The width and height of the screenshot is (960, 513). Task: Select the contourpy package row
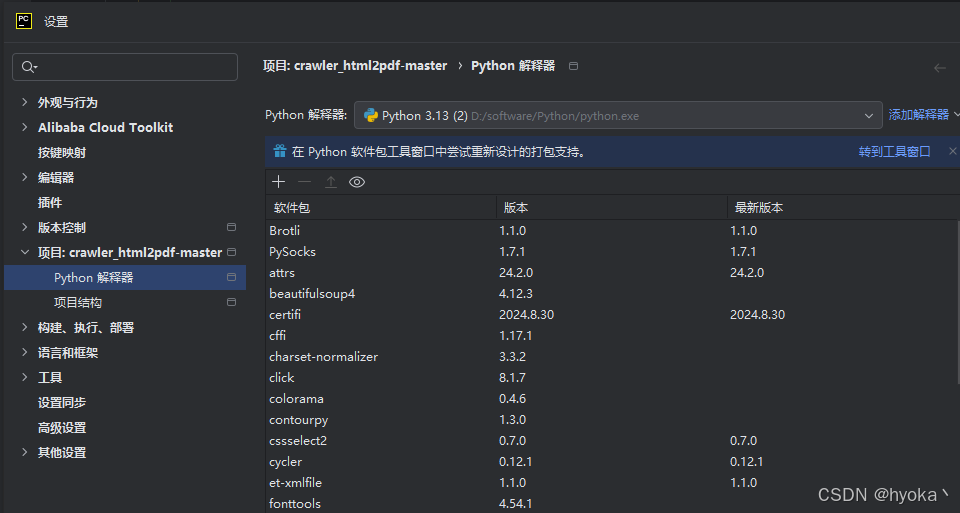click(x=610, y=419)
